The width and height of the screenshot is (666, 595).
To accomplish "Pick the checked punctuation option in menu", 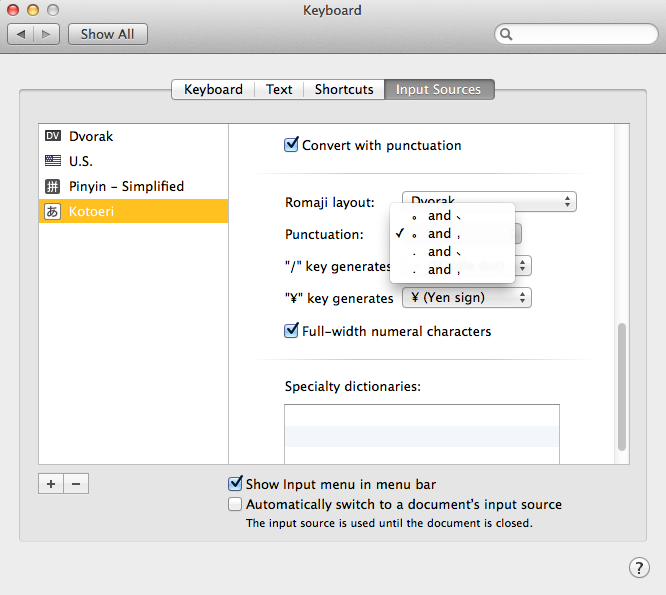I will pos(439,234).
